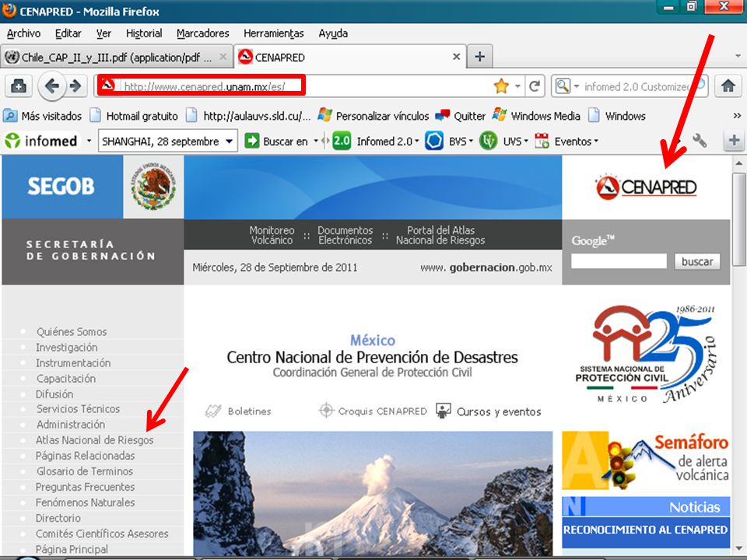Click the Google buscar button
Image resolution: width=747 pixels, height=560 pixels.
pos(697,261)
